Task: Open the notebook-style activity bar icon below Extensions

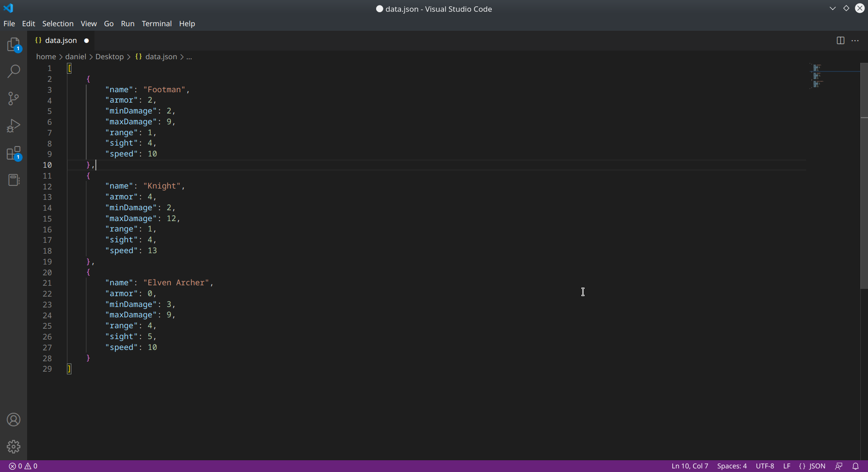Action: tap(14, 180)
